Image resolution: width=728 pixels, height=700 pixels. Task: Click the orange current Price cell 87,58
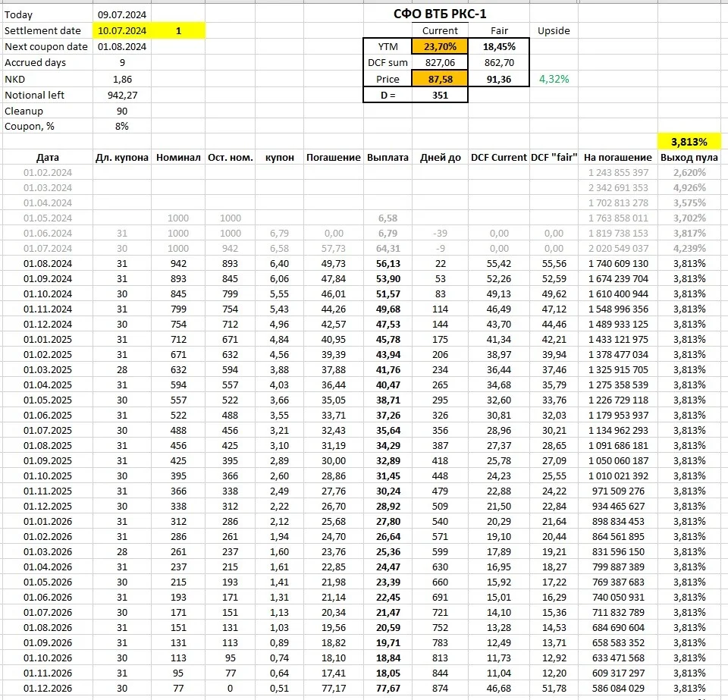pos(440,80)
